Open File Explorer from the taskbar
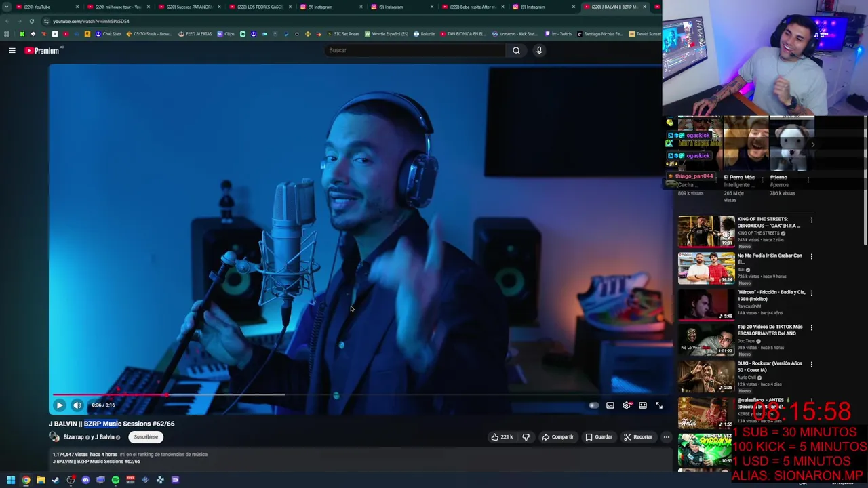The image size is (868, 488). click(x=41, y=480)
